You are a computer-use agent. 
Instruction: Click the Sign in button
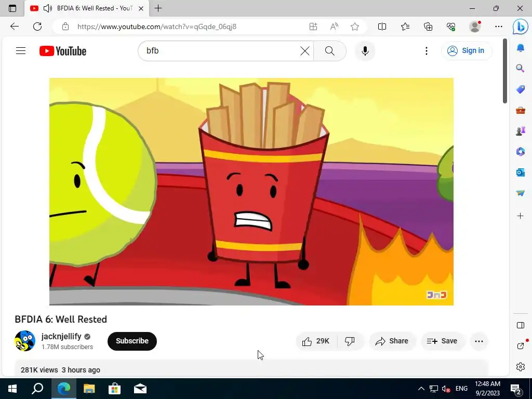coord(466,51)
